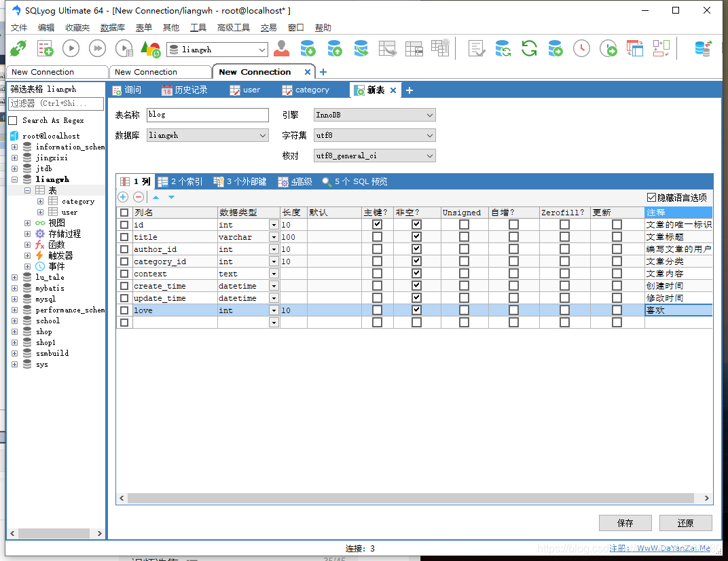Switch to the category tab
The height and width of the screenshot is (561, 728).
(x=306, y=90)
